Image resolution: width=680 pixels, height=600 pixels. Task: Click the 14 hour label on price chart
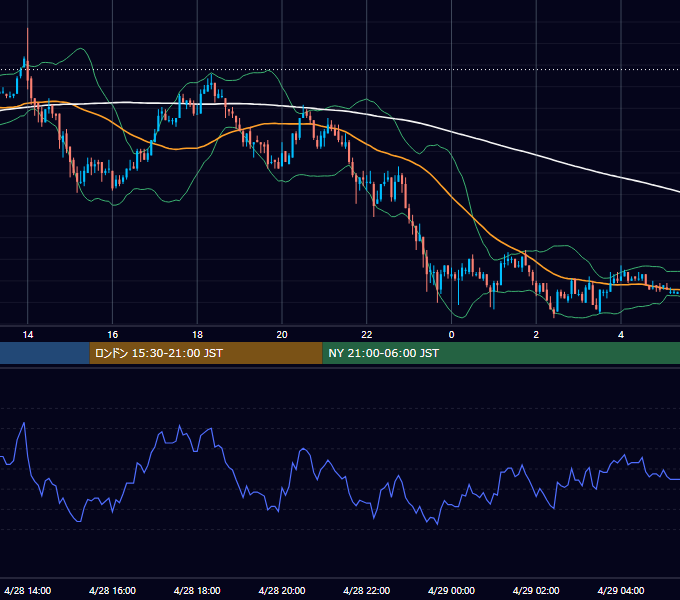click(x=28, y=335)
